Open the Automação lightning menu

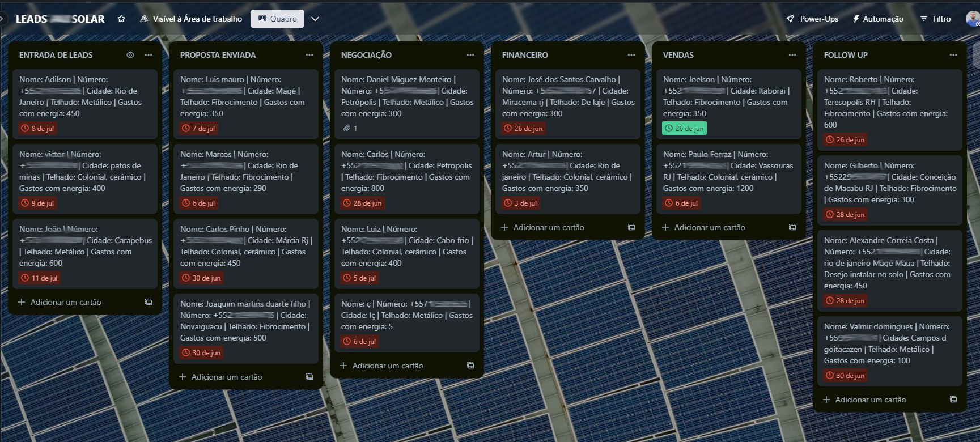(878, 19)
